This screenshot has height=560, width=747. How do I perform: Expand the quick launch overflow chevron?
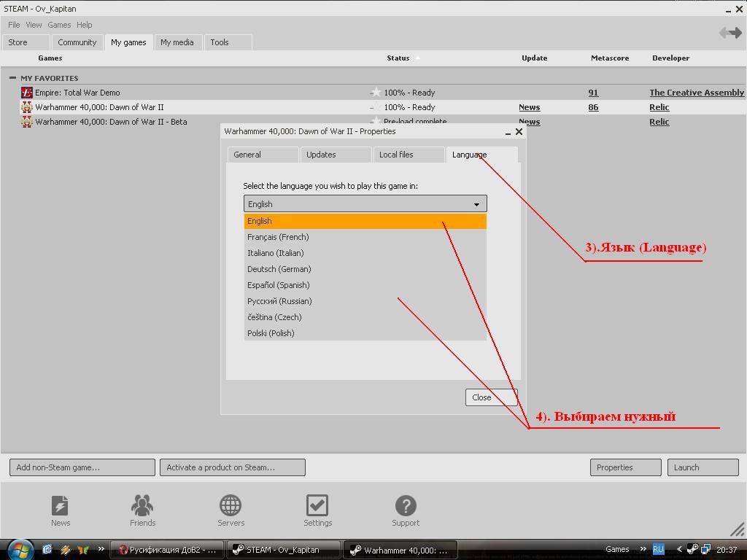click(x=101, y=548)
